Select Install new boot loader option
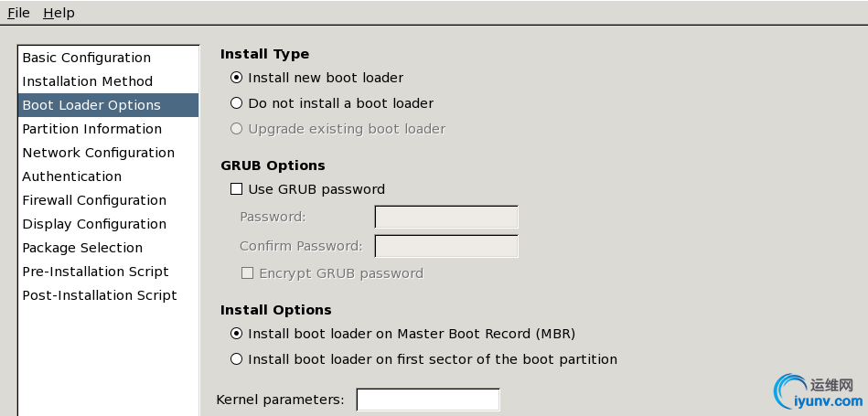The width and height of the screenshot is (868, 416). [237, 78]
